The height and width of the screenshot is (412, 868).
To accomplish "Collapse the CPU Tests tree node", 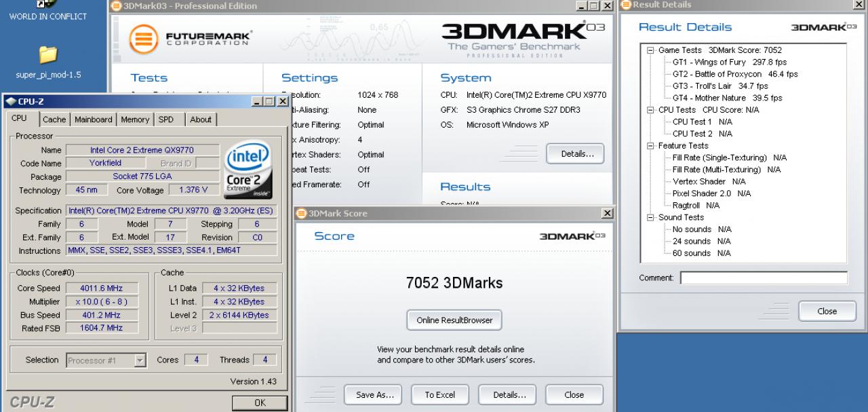I will pos(651,109).
